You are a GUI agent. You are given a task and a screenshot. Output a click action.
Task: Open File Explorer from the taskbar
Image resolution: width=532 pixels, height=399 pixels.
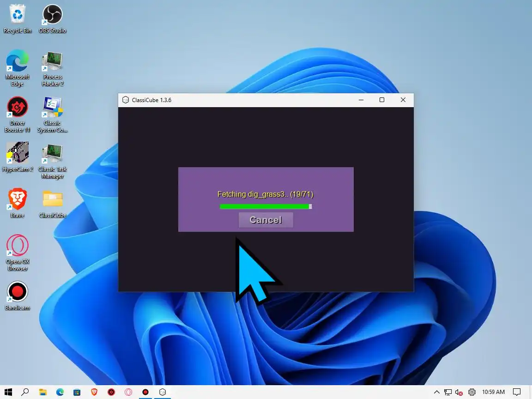coord(43,392)
